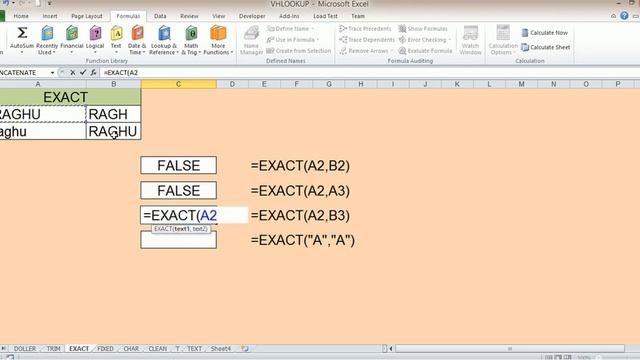Open Recently Used functions book icon
640x360 pixels.
pos(47,33)
